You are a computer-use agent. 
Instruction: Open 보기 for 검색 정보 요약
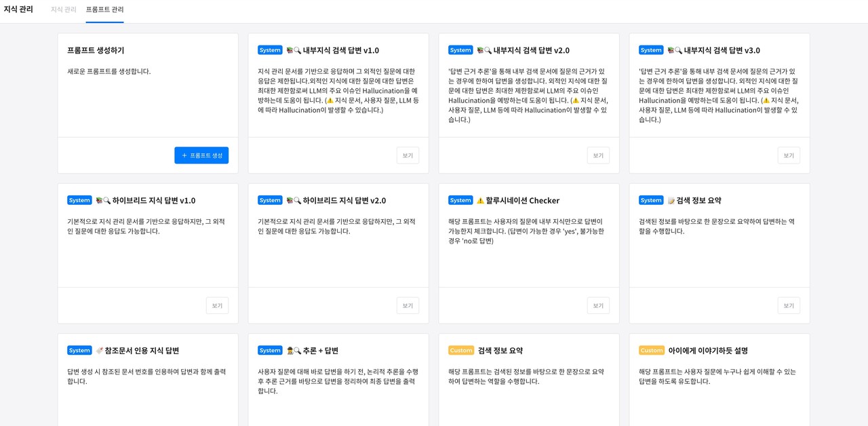pos(789,305)
